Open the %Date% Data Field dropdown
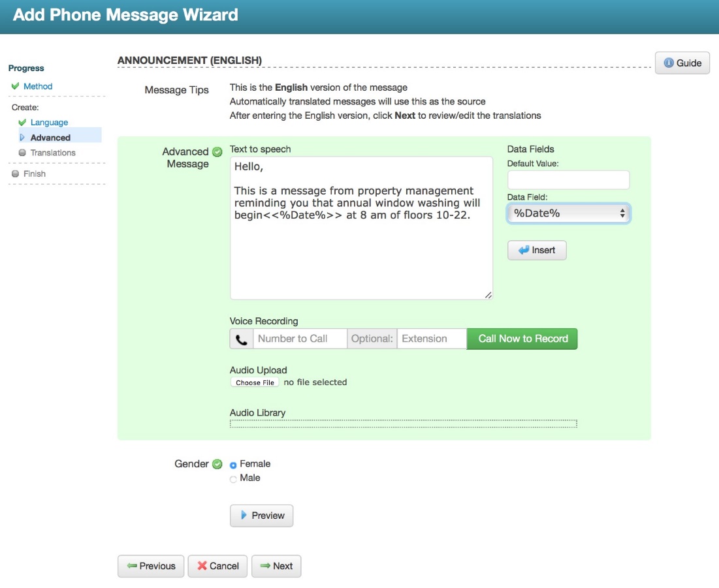719x588 pixels. tap(568, 213)
